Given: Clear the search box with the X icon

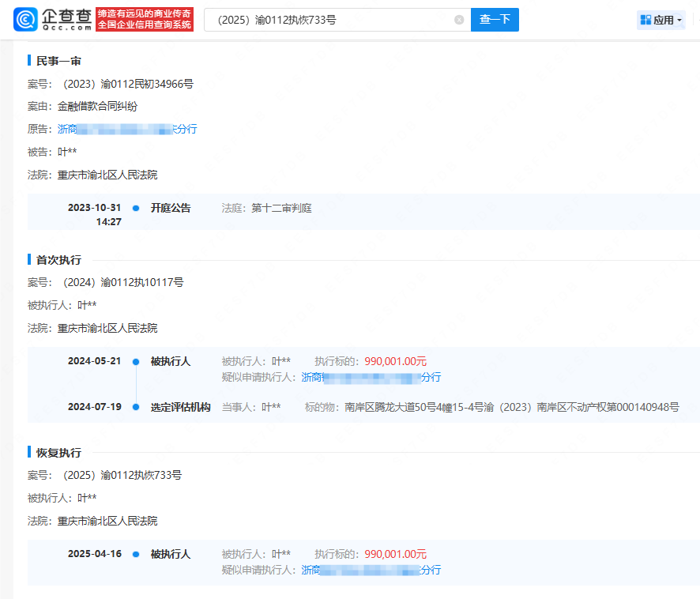Looking at the screenshot, I should [x=459, y=20].
